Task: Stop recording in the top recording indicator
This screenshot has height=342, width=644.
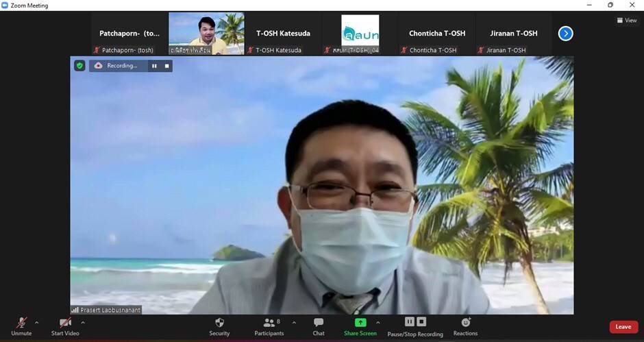Action: [166, 66]
